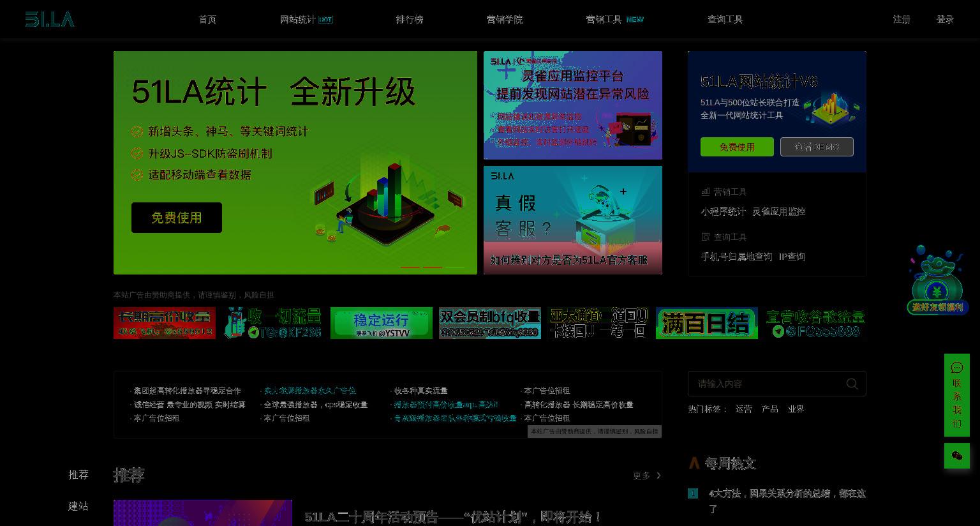The height and width of the screenshot is (526, 980).
Task: Click the floating money bag mascot icon
Action: point(937,280)
